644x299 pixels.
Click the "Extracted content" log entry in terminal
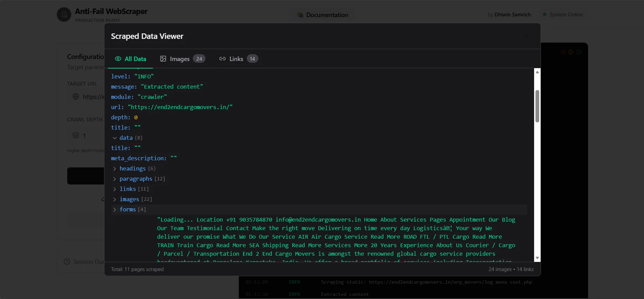(x=345, y=294)
